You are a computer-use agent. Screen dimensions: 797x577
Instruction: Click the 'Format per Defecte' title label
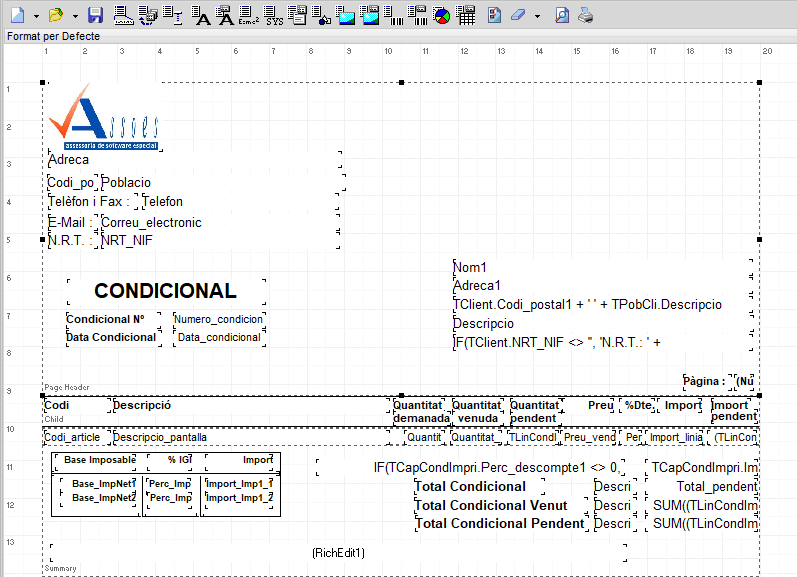[53, 36]
